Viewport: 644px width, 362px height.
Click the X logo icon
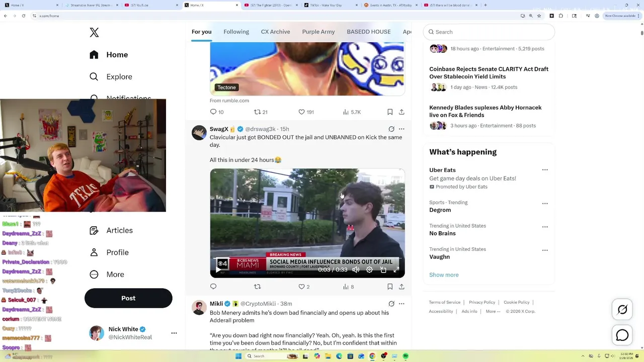pyautogui.click(x=94, y=32)
